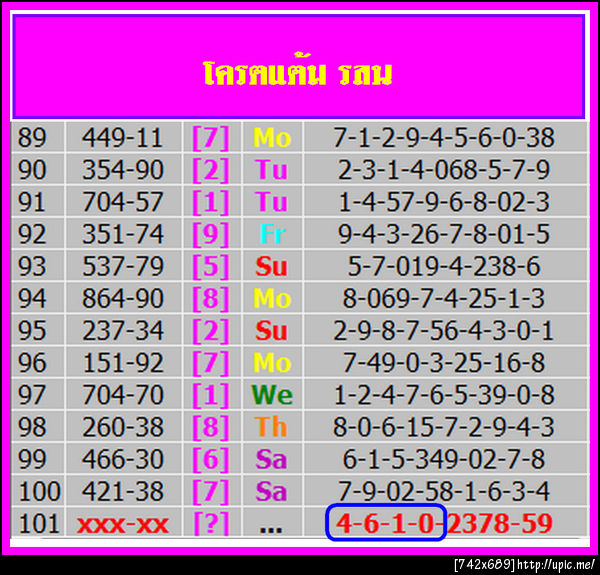Select the sequence 1-2-4-7-6-5-39-0-8
Screen dimensions: 600x575
click(x=444, y=394)
